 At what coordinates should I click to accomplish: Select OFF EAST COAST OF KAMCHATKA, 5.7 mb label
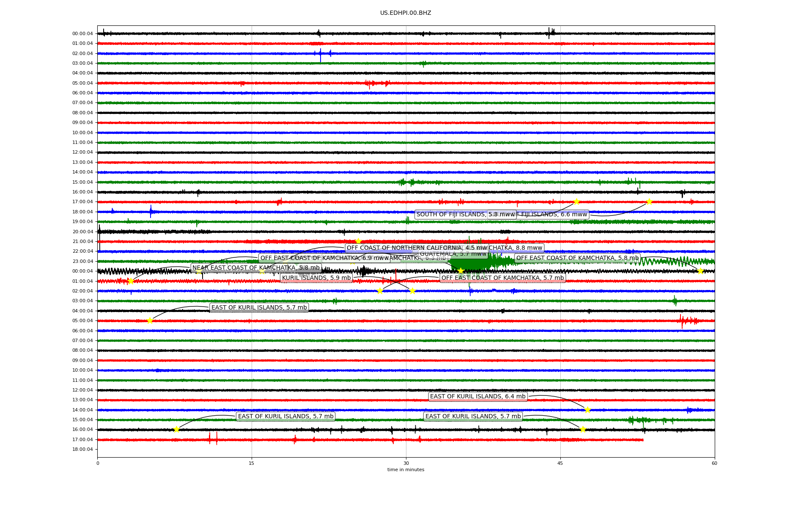click(502, 278)
